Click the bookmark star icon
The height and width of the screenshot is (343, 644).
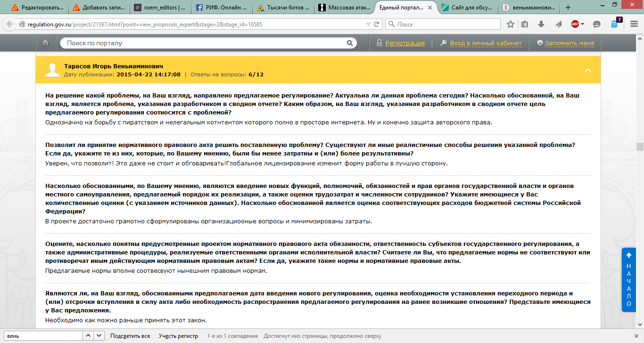point(511,24)
